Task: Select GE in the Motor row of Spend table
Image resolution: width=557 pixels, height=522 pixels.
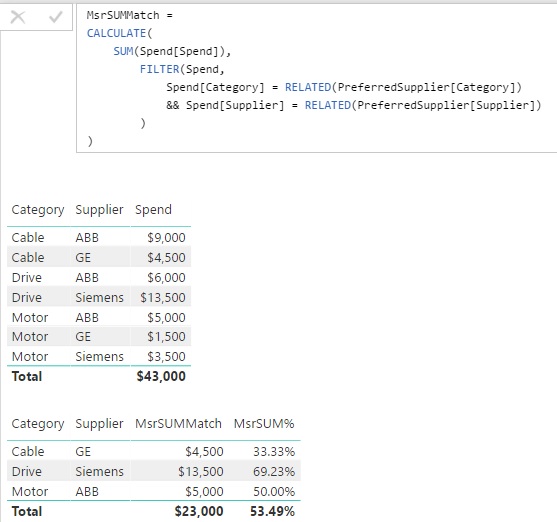Action: click(x=83, y=337)
